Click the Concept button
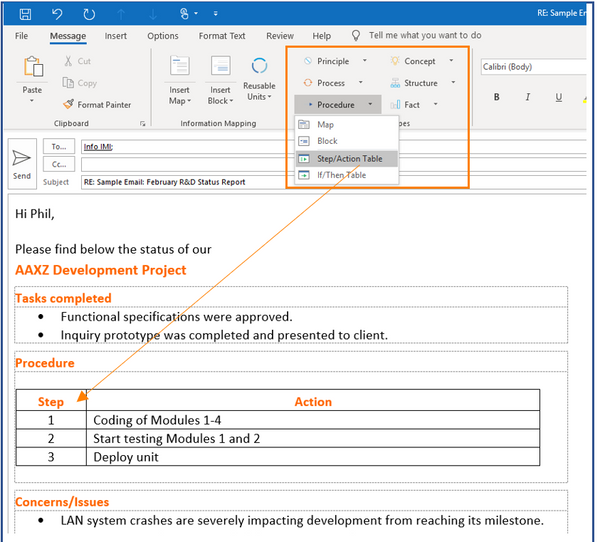This screenshot has width=600, height=542. pos(413,61)
